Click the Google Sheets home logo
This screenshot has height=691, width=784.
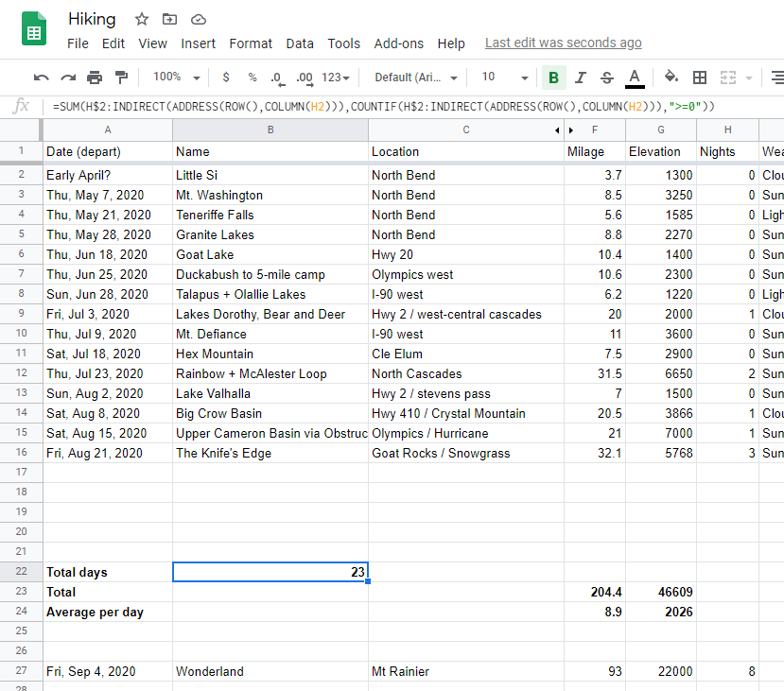34,28
